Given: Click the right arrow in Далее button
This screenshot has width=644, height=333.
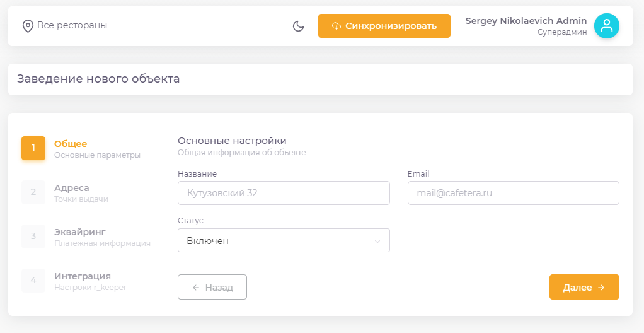Looking at the screenshot, I should tap(601, 288).
